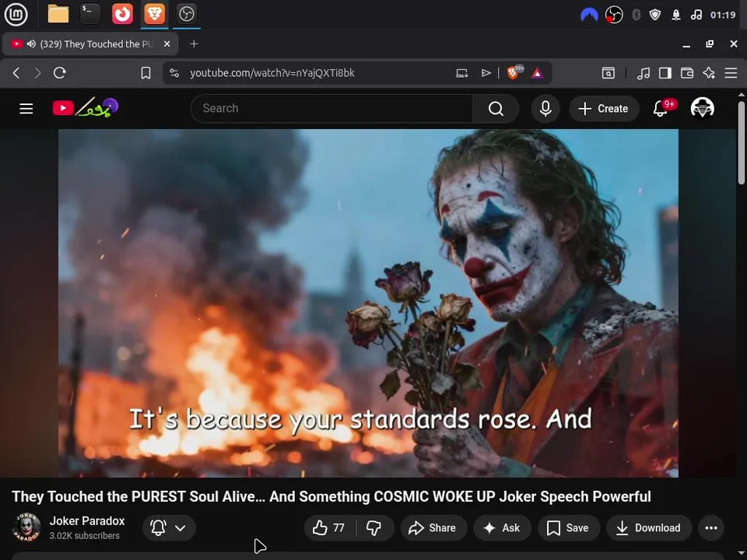Screen dimensions: 747x560
Task: Open the account avatar menu
Action: click(x=702, y=108)
